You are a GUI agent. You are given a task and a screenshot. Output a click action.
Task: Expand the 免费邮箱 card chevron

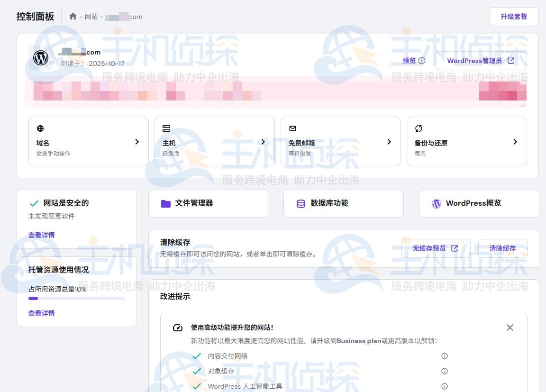pyautogui.click(x=389, y=141)
